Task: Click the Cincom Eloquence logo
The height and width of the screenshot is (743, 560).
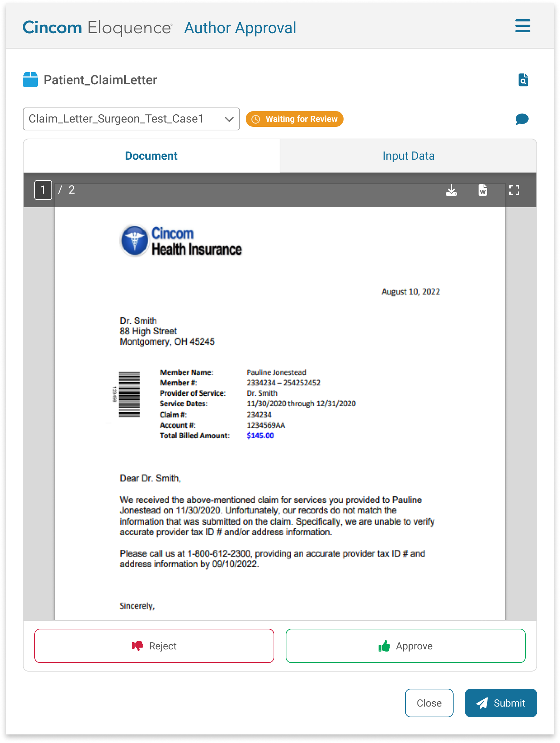Action: (97, 28)
